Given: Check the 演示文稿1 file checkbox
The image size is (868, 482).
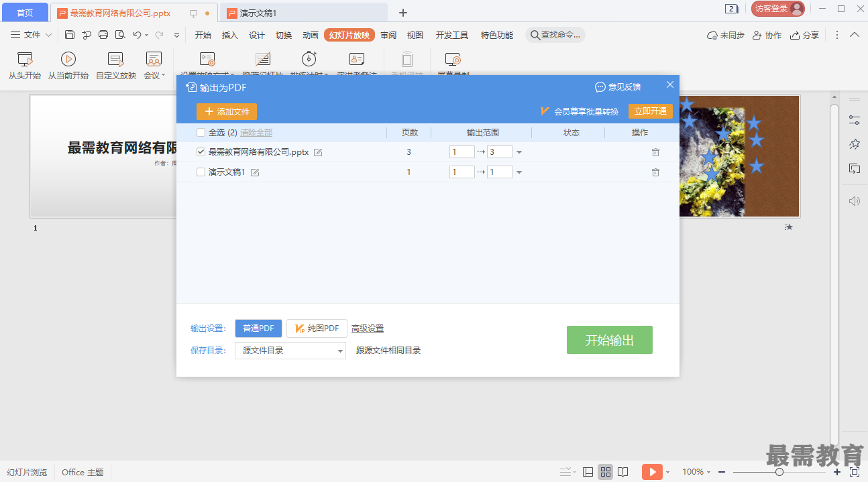Looking at the screenshot, I should pos(201,172).
